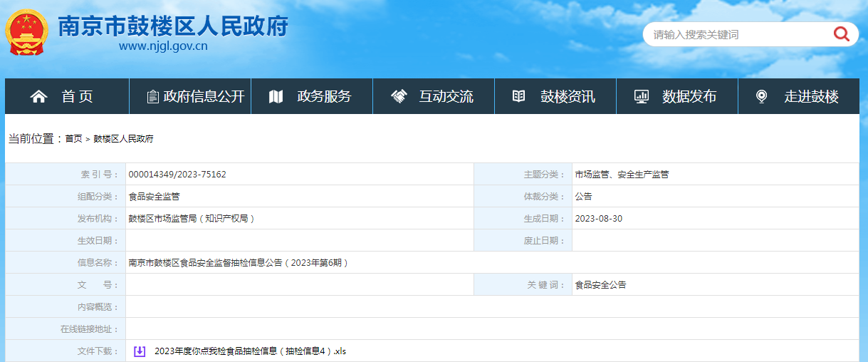Click the 信息名称 label cell
The image size is (868, 362).
click(x=66, y=263)
